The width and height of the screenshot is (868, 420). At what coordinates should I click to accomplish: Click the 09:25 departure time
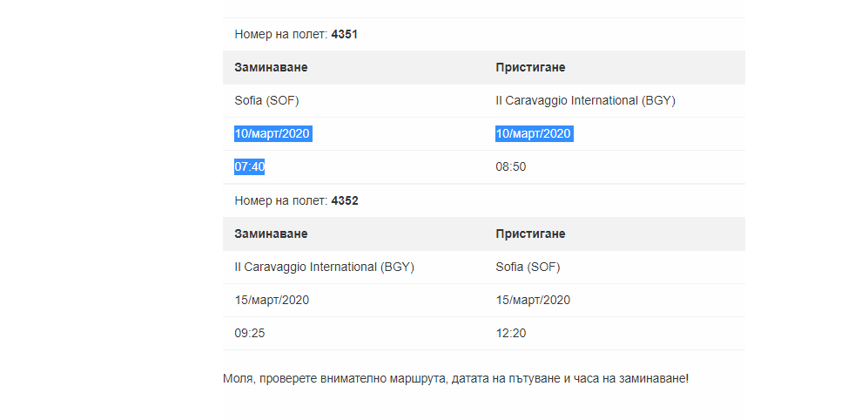(249, 334)
